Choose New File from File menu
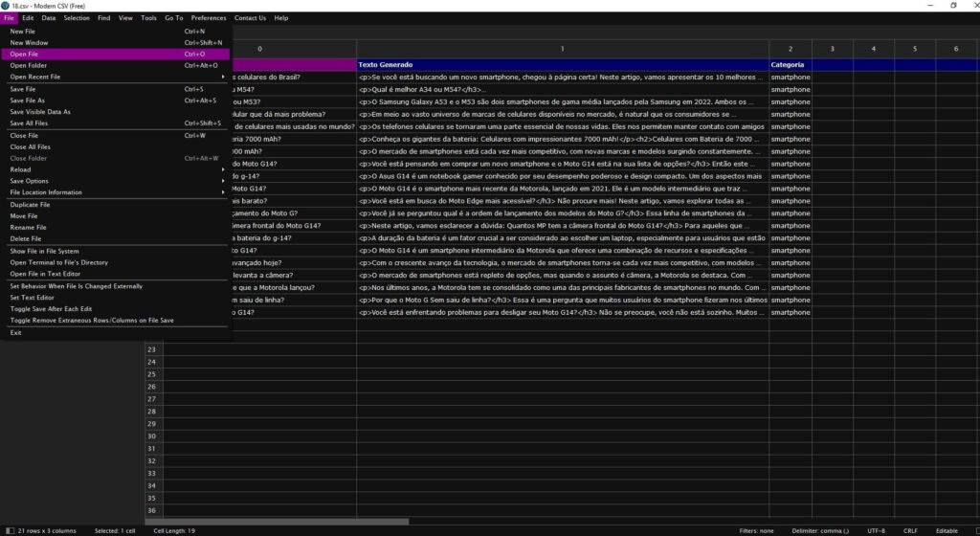Screen dimensions: 980x536 click(115, 32)
